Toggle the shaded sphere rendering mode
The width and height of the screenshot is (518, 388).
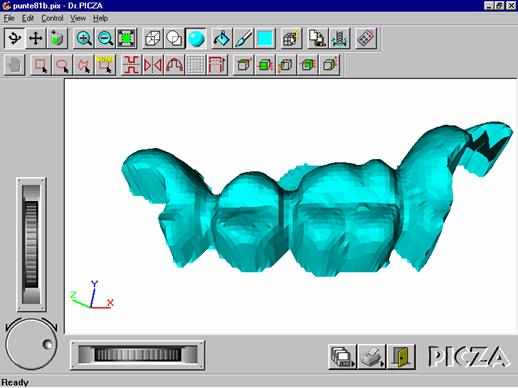tap(196, 38)
